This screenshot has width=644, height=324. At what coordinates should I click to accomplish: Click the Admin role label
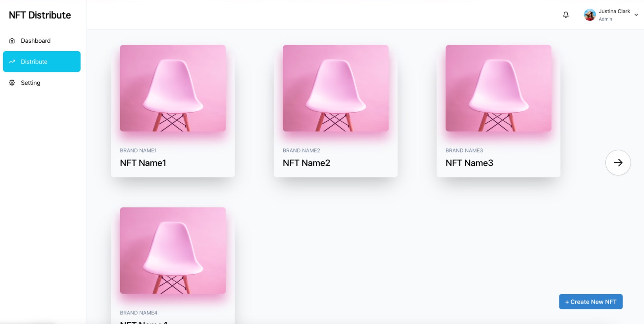click(x=605, y=19)
